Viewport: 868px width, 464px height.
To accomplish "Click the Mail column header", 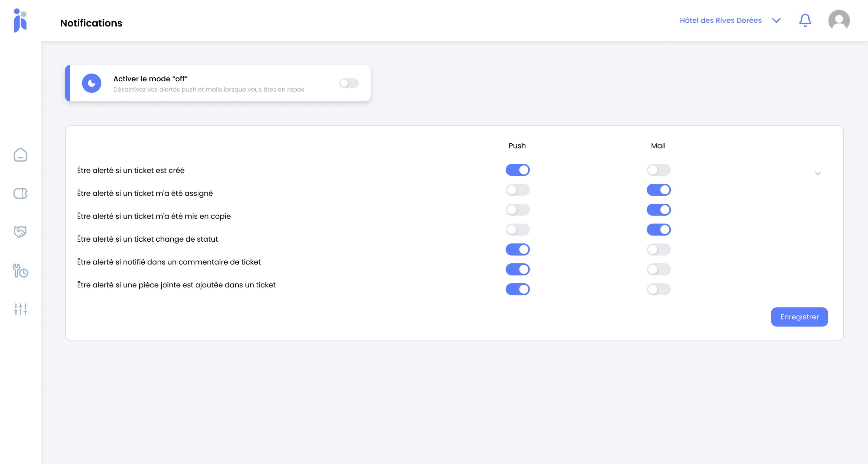I will point(658,146).
